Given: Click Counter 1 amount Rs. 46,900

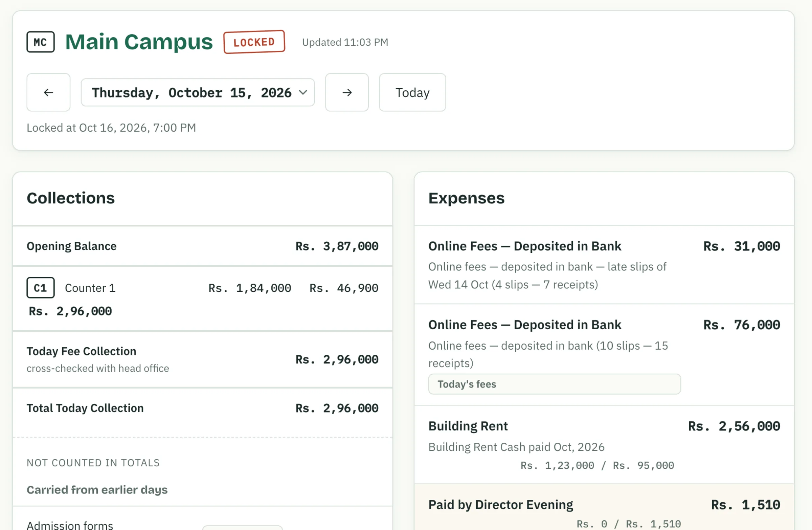Looking at the screenshot, I should click(344, 288).
